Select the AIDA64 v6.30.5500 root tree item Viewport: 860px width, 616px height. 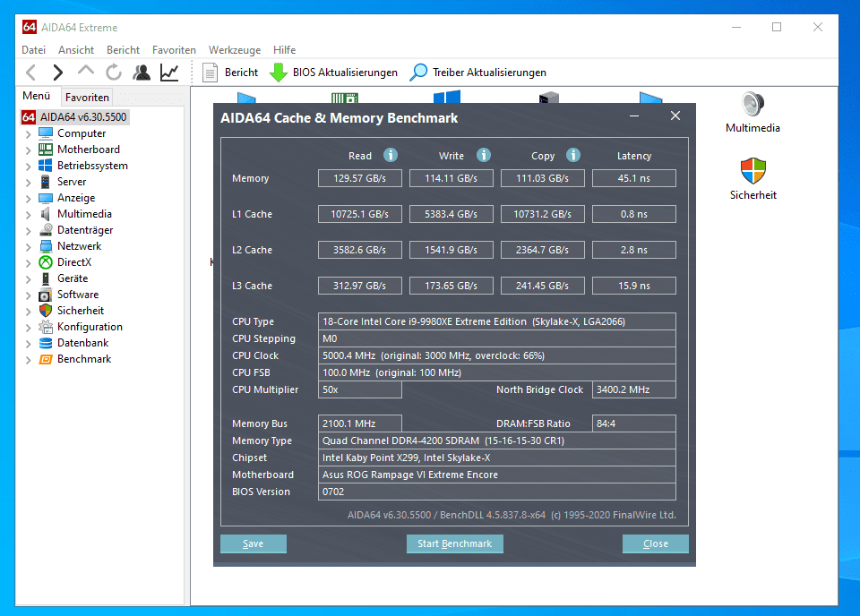click(x=74, y=116)
